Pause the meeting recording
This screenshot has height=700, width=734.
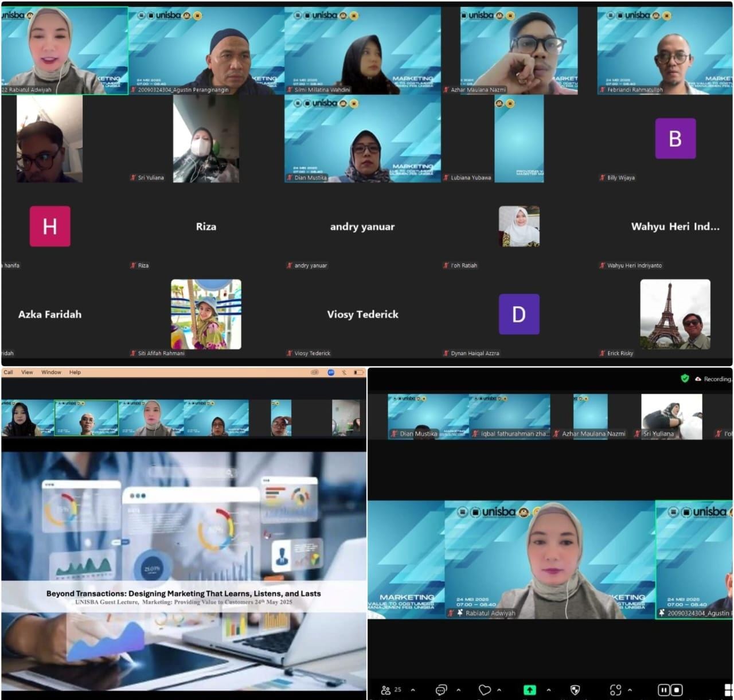pyautogui.click(x=663, y=690)
